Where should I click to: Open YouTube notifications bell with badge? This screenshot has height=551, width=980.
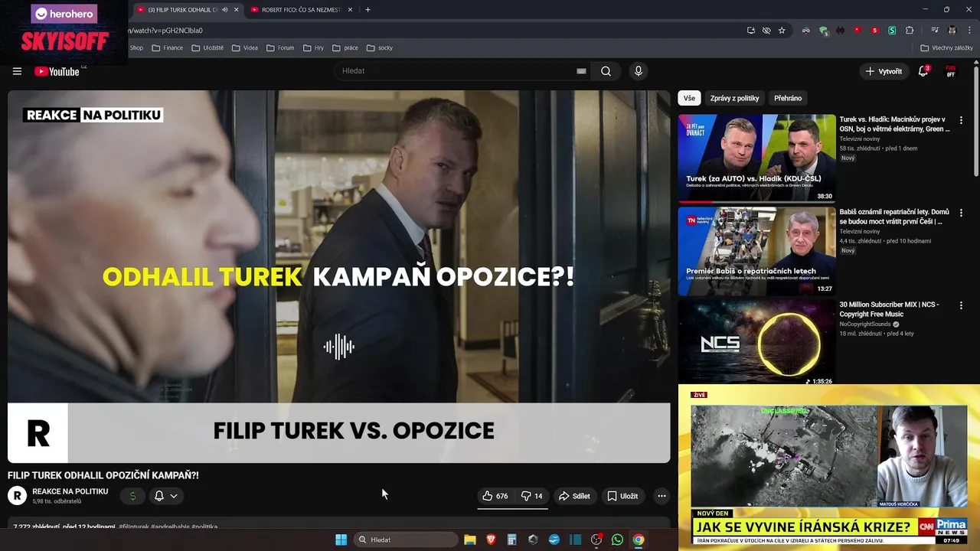pyautogui.click(x=923, y=71)
